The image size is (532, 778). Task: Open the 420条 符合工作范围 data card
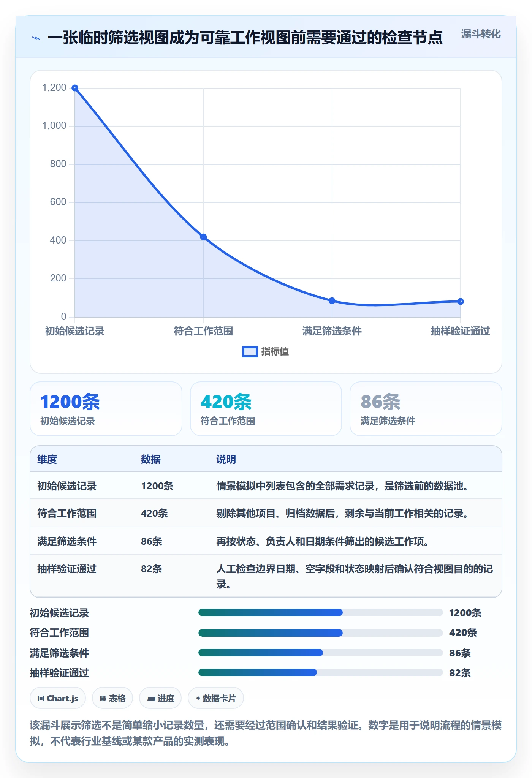click(x=266, y=409)
